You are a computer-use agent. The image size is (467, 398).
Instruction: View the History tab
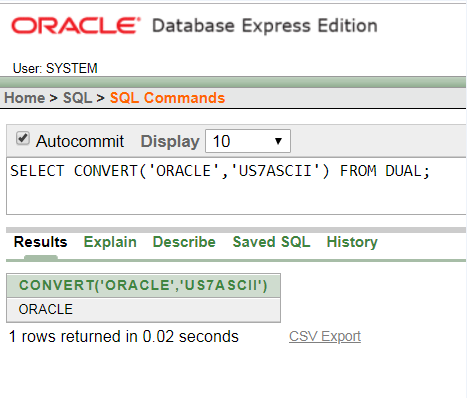coord(352,242)
